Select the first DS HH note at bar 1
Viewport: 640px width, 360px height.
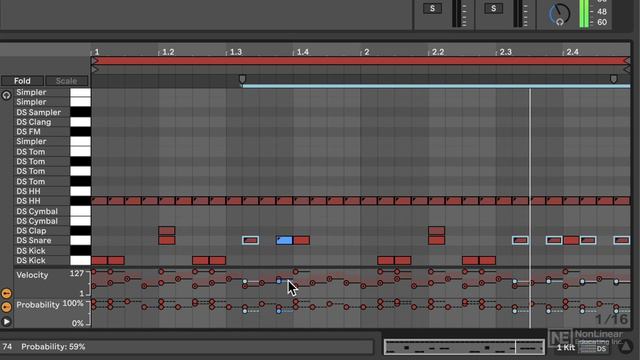point(99,201)
